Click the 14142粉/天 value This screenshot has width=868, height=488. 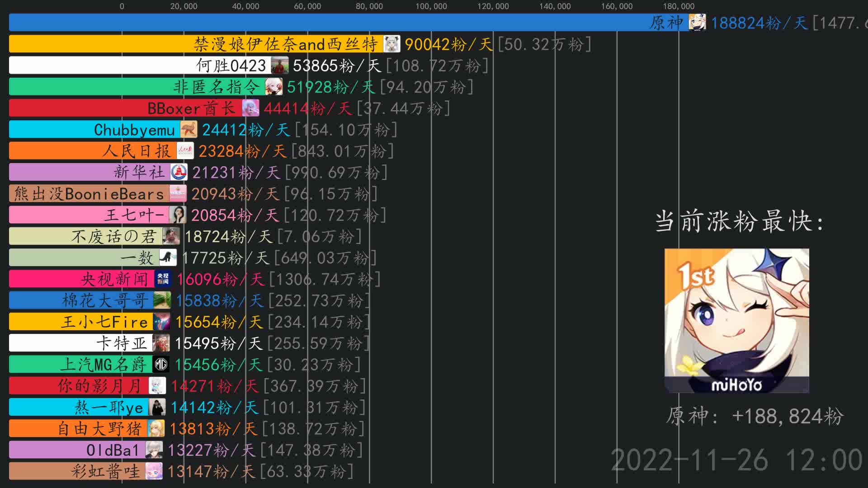pyautogui.click(x=215, y=408)
